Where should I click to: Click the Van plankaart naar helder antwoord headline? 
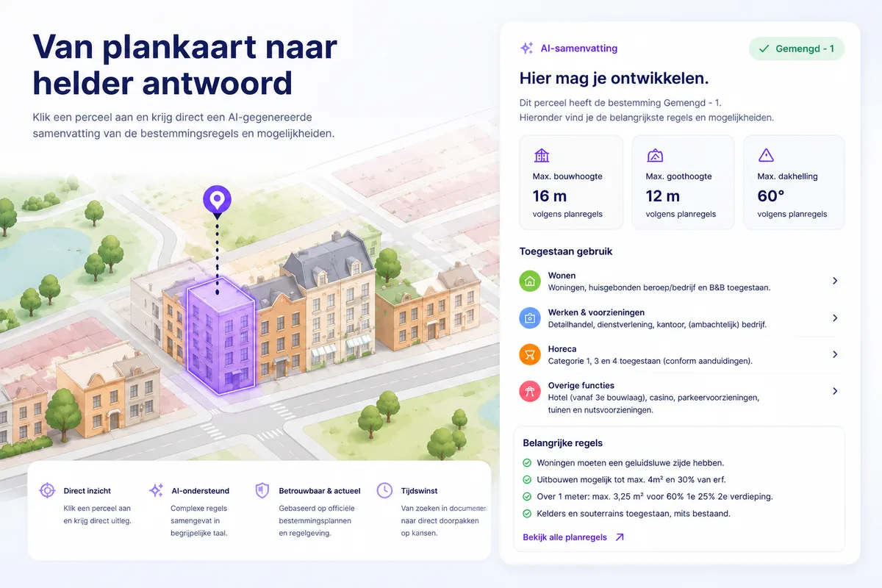tap(185, 65)
